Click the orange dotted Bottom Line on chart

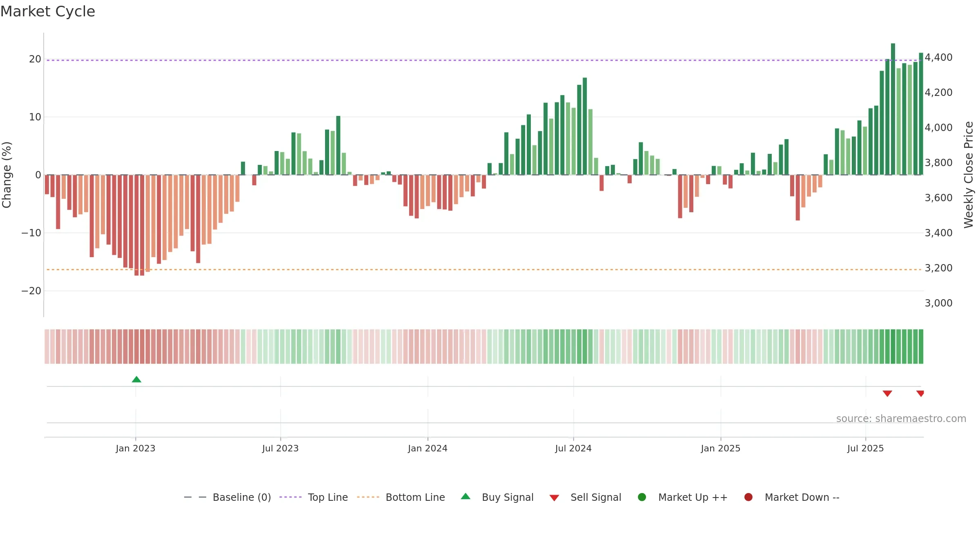pyautogui.click(x=484, y=269)
